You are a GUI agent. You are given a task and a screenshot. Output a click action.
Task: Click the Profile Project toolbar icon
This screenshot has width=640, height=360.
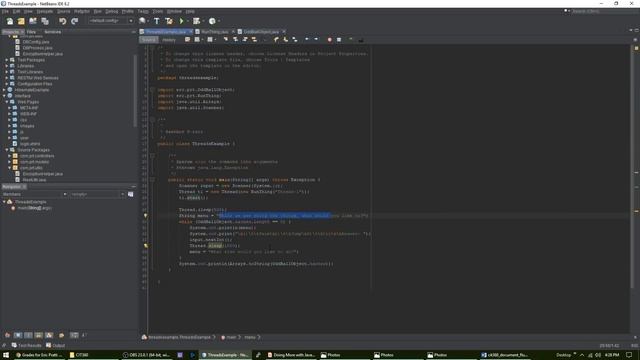[x=212, y=21]
